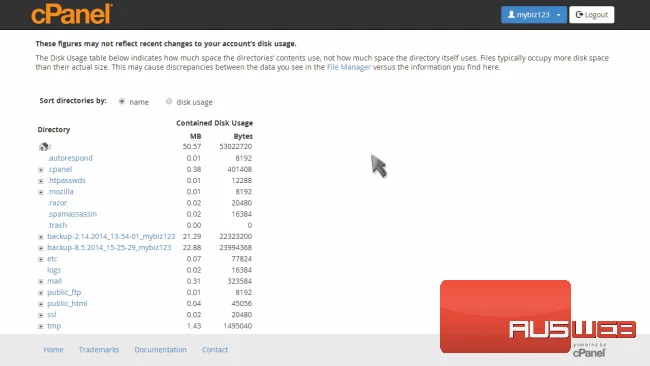Click the 323584 bytes value for mail
650x366 pixels.
[240, 281]
